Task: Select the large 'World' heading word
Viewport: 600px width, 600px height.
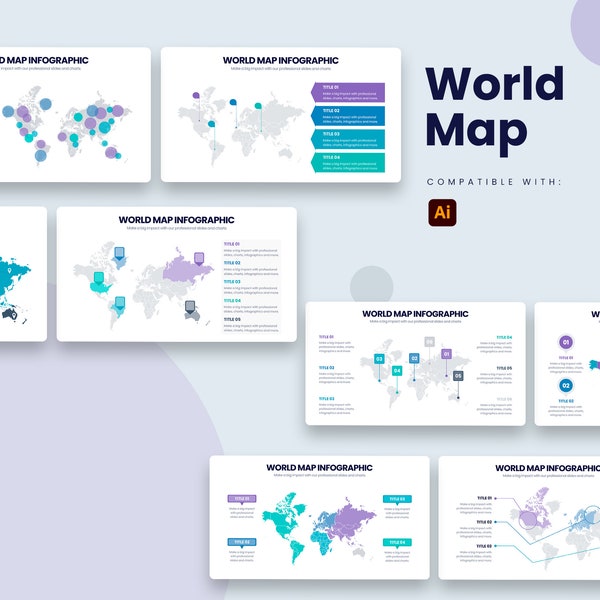Action: [495, 83]
